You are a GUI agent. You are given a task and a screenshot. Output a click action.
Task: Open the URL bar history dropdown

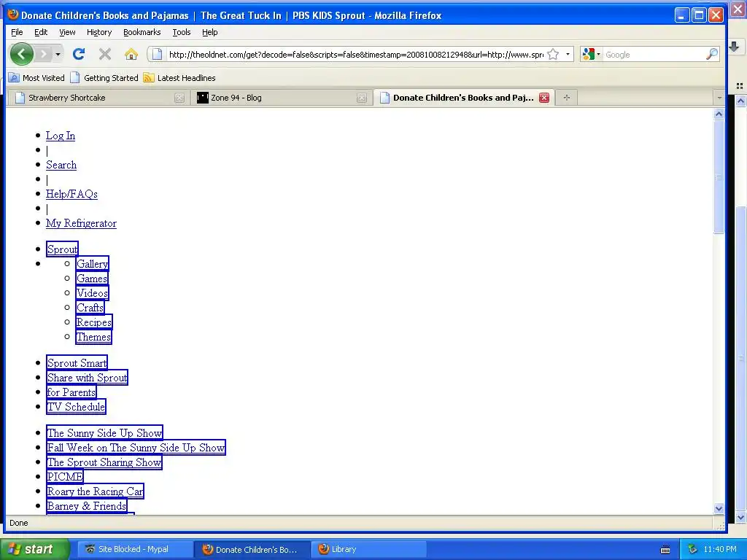[x=568, y=54]
